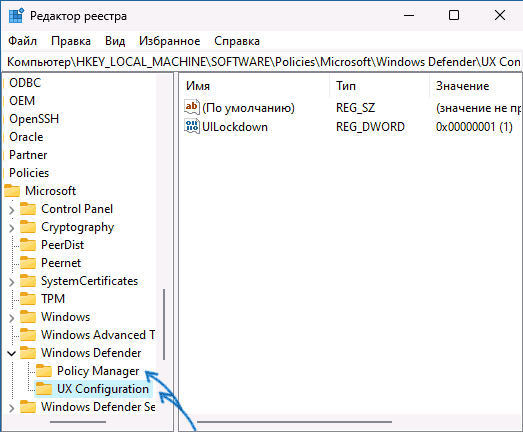Image resolution: width=523 pixels, height=432 pixels.
Task: Collapse the Windows Defender key
Action: coord(12,353)
